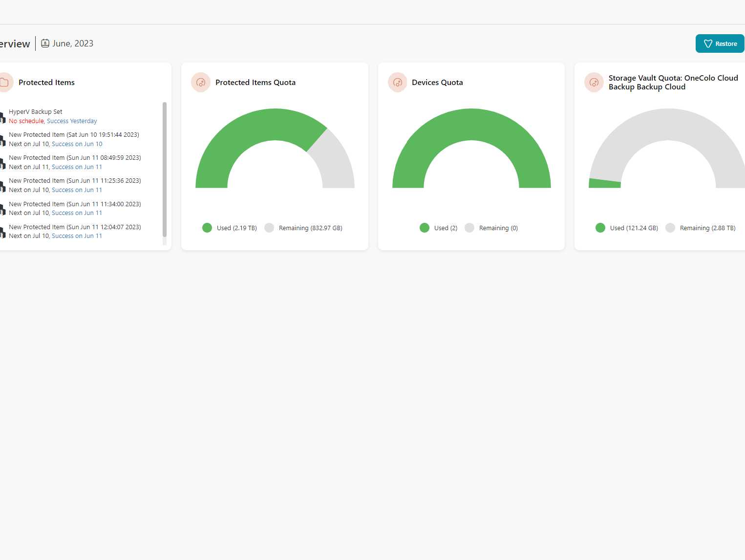
Task: Click the Protected Items Quota disc icon
Action: pos(201,83)
